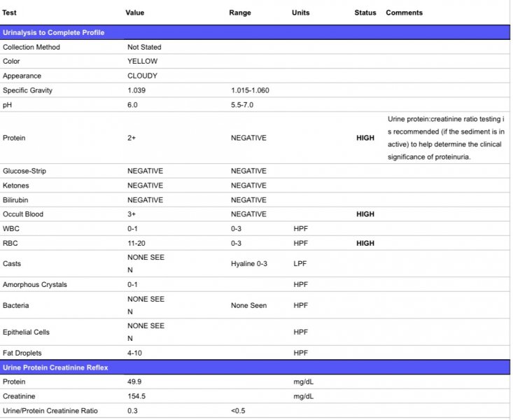Image resolution: width=513 pixels, height=420 pixels.
Task: Click the Value column header
Action: point(135,13)
